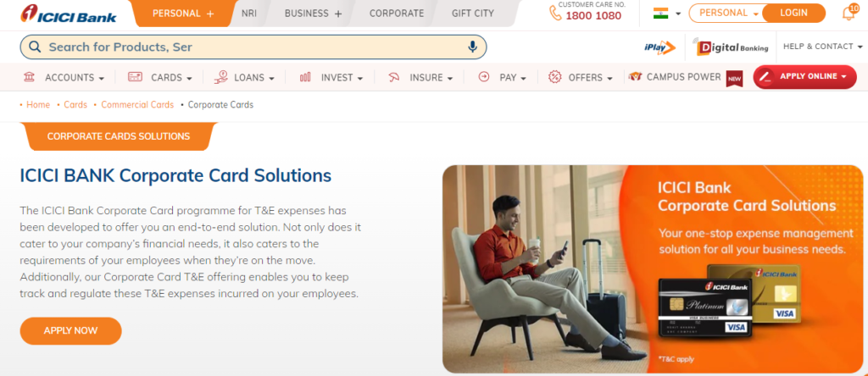Go to the Commercial Cards breadcrumb link
The height and width of the screenshot is (376, 868).
tap(137, 104)
